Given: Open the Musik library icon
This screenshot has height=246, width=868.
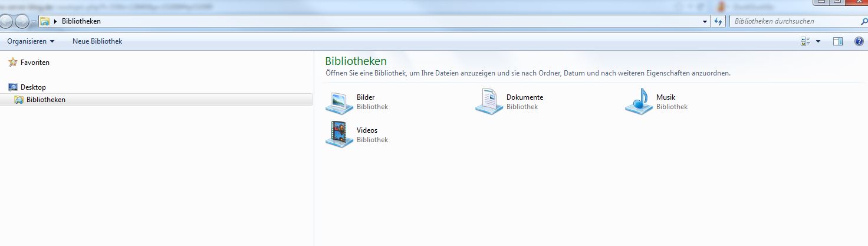Looking at the screenshot, I should point(639,102).
